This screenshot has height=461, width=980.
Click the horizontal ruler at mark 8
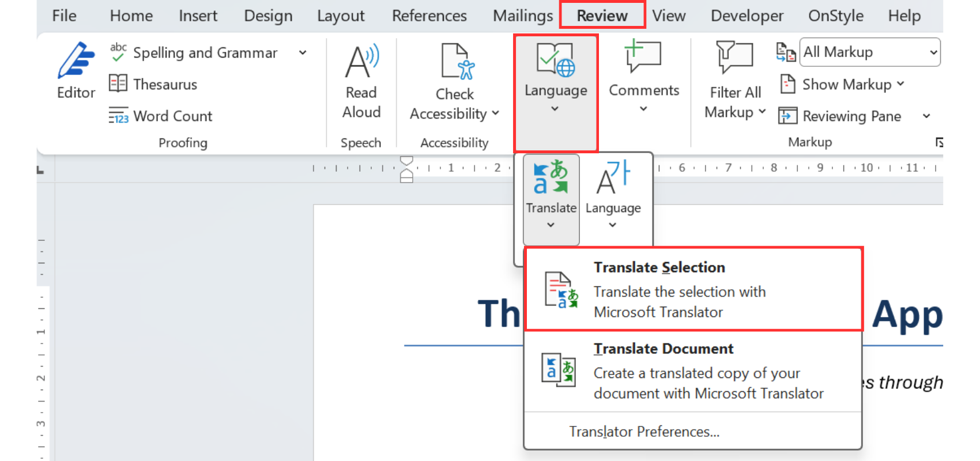point(774,168)
